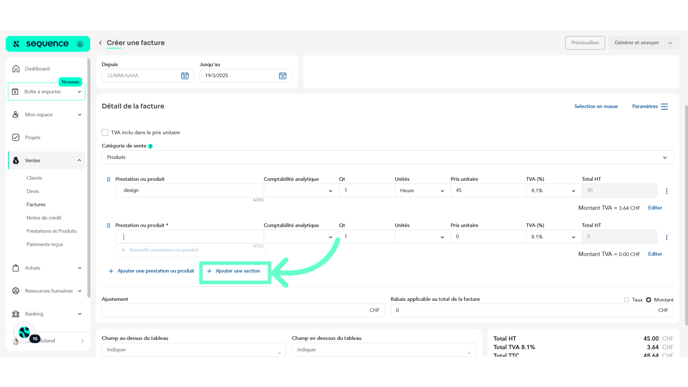Click the circular icon beside the Sequence logo
Screen dimensions: 688x387
[80, 44]
